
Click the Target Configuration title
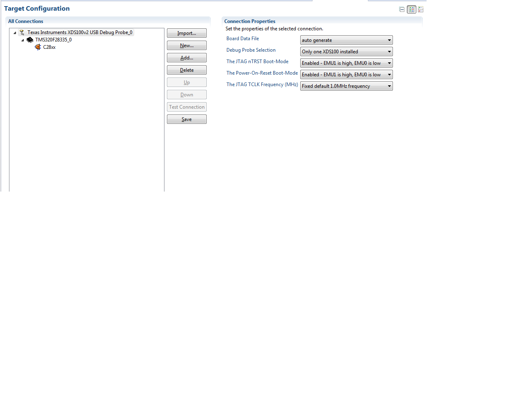37,9
